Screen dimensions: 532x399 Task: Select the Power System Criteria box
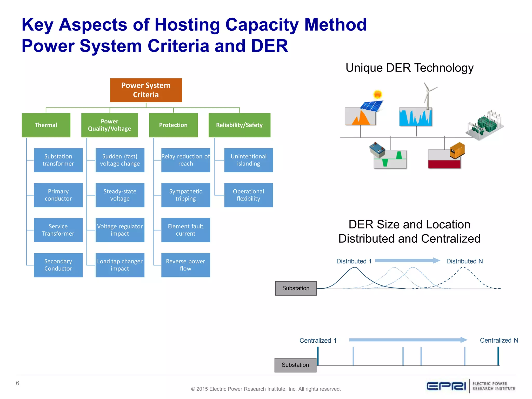(146, 90)
